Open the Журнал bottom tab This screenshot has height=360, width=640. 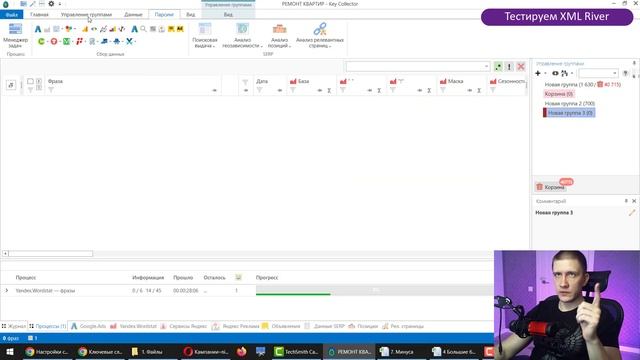pos(13,326)
